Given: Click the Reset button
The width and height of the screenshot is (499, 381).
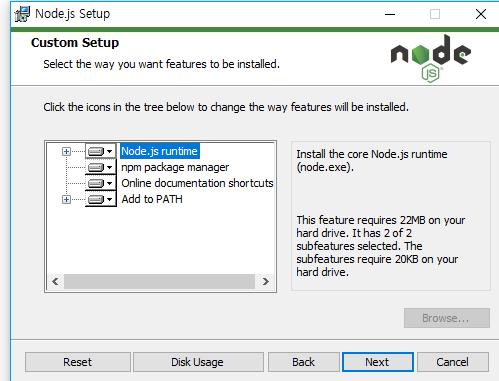Looking at the screenshot, I should tap(78, 362).
